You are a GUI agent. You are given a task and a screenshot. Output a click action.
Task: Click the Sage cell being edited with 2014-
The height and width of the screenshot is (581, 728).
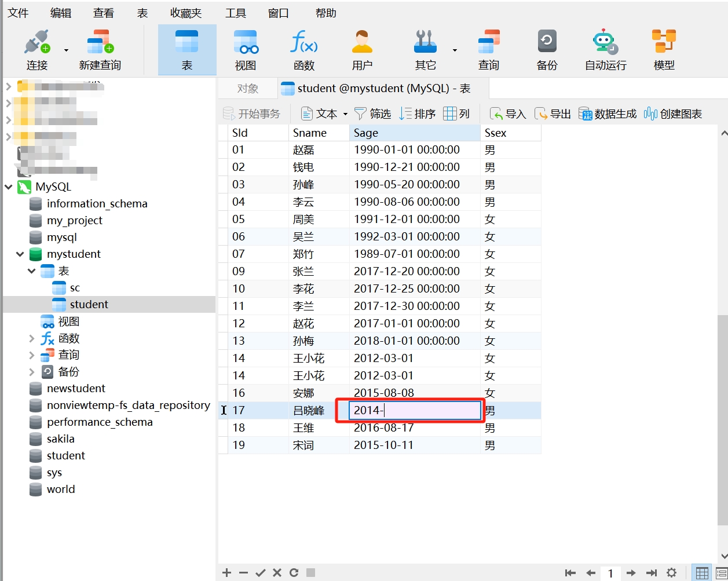coord(415,411)
